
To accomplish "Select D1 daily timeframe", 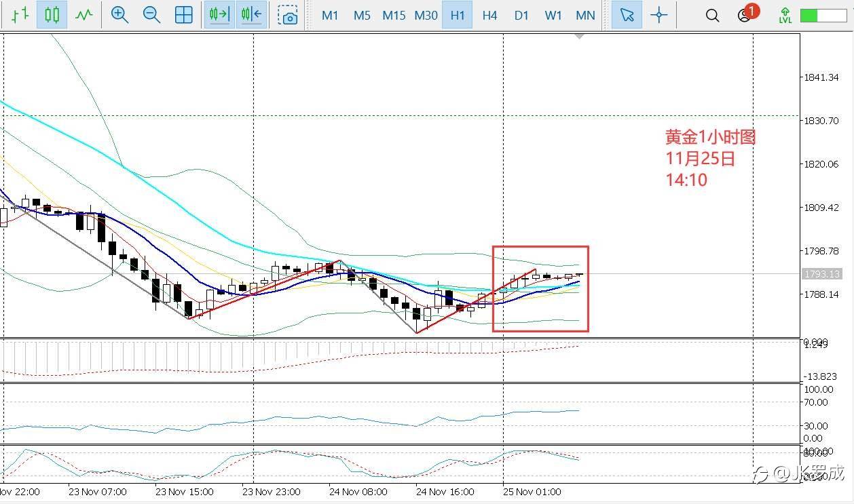I will [521, 15].
